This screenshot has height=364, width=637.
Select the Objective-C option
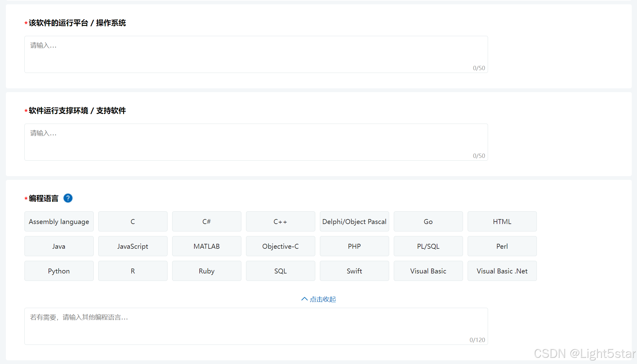click(280, 246)
